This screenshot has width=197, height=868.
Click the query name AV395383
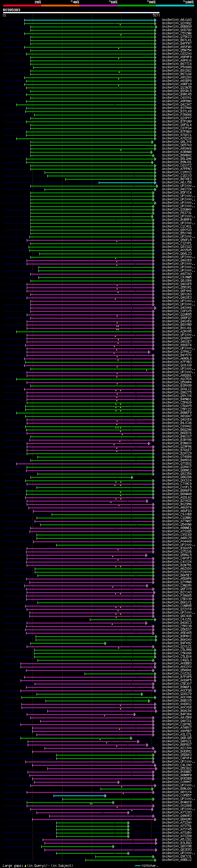[x=11, y=10]
